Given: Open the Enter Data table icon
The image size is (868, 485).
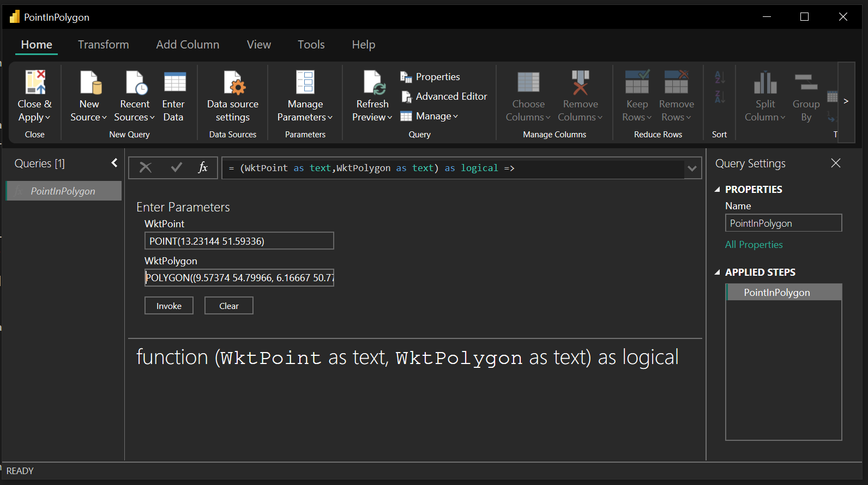Looking at the screenshot, I should 175,82.
